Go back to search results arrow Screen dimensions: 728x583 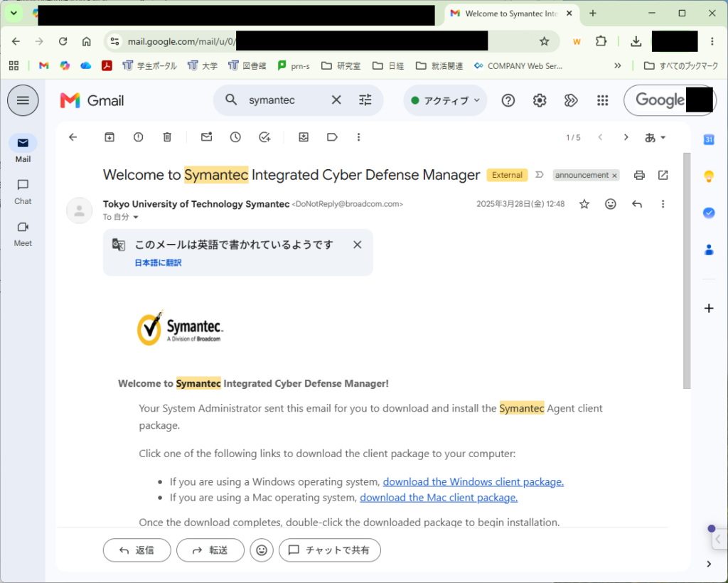73,137
